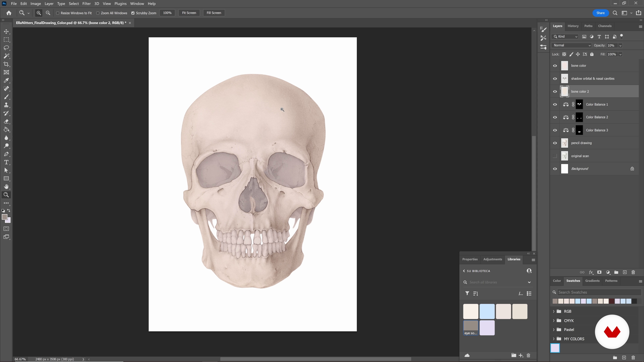The height and width of the screenshot is (362, 644).
Task: Swap foreground and background colors
Action: [x=9, y=210]
